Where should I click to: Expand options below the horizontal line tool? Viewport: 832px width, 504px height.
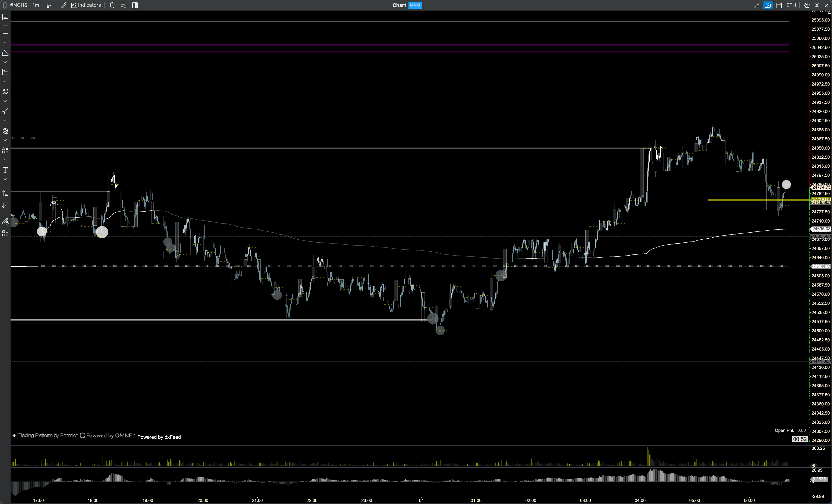tap(5, 42)
